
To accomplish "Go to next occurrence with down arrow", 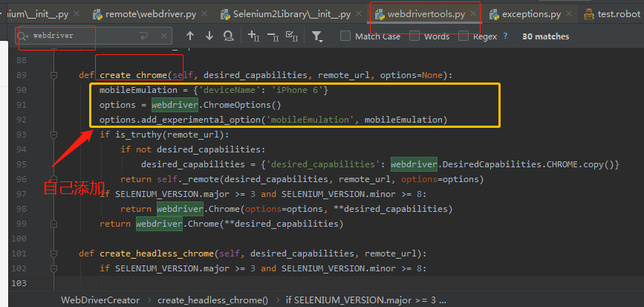I will [209, 36].
